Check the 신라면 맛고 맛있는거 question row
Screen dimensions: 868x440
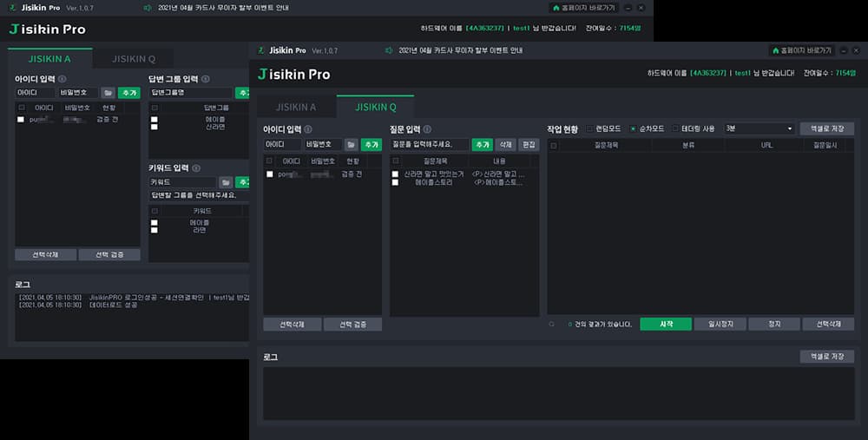(395, 174)
